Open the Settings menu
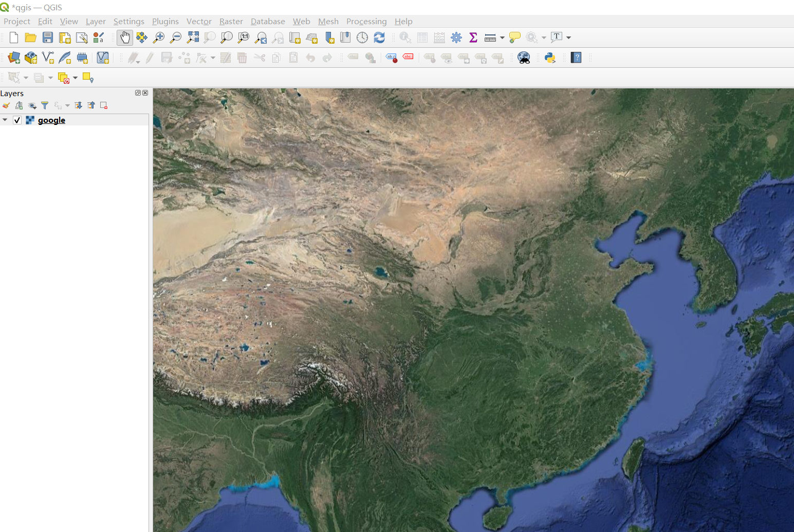Image resolution: width=794 pixels, height=532 pixels. 129,21
